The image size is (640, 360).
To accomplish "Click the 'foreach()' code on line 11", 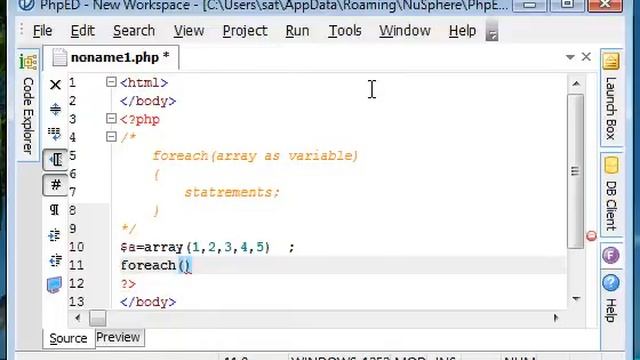I will (x=156, y=265).
